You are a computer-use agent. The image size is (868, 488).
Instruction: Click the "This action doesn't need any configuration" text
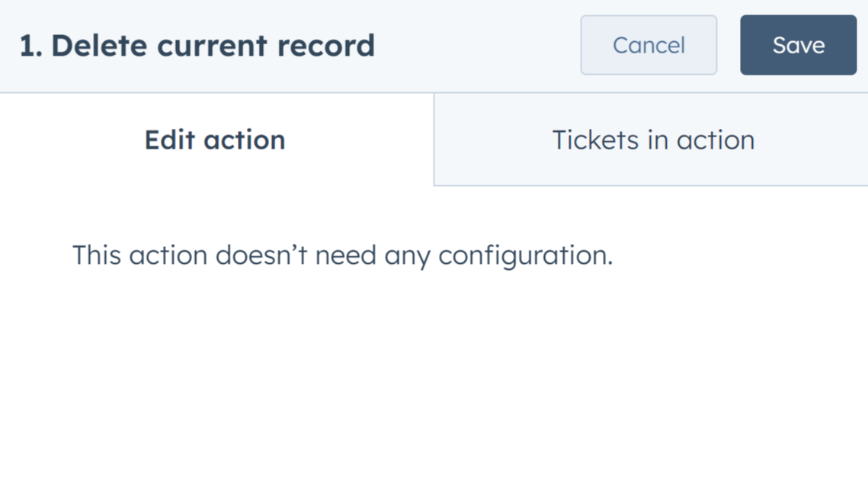point(342,255)
